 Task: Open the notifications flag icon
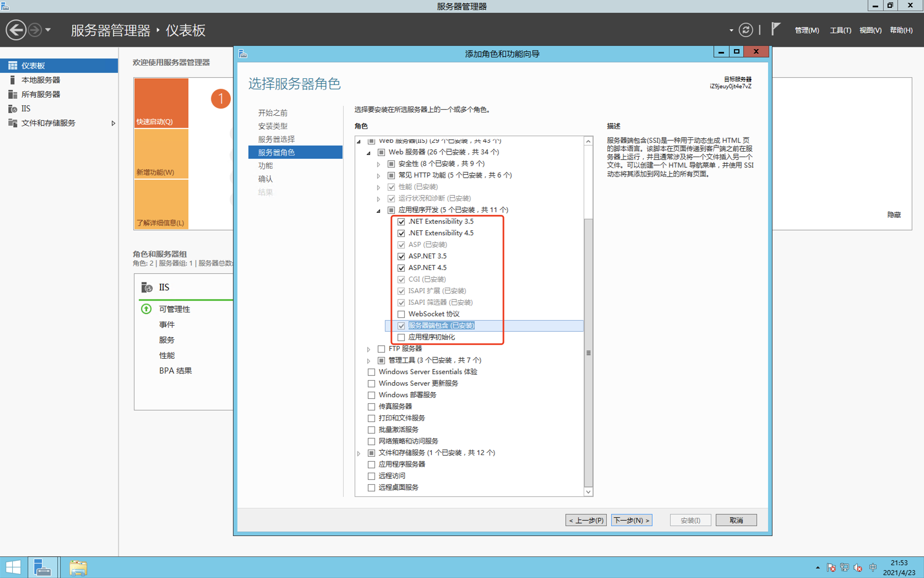point(775,29)
